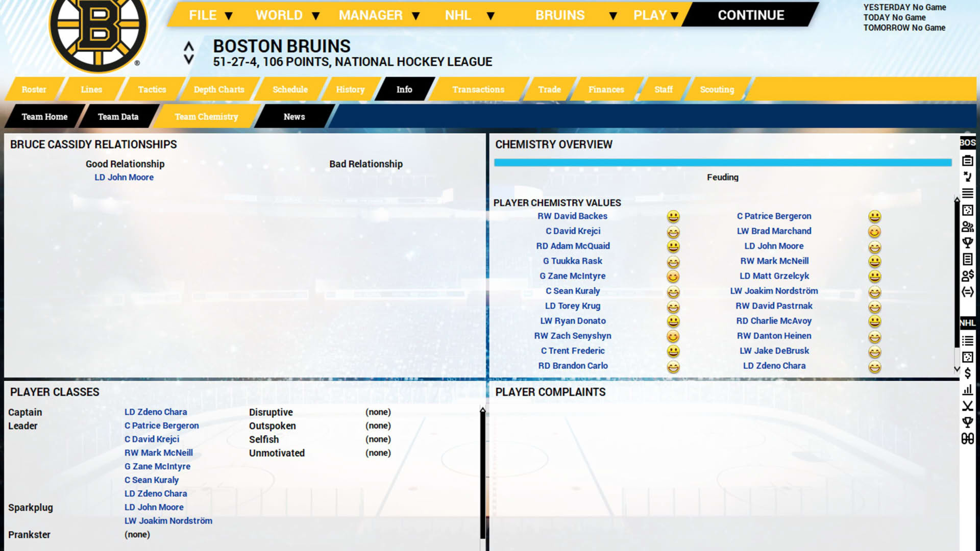Switch to the News sub-tab
This screenshot has width=980, height=551.
[x=294, y=116]
